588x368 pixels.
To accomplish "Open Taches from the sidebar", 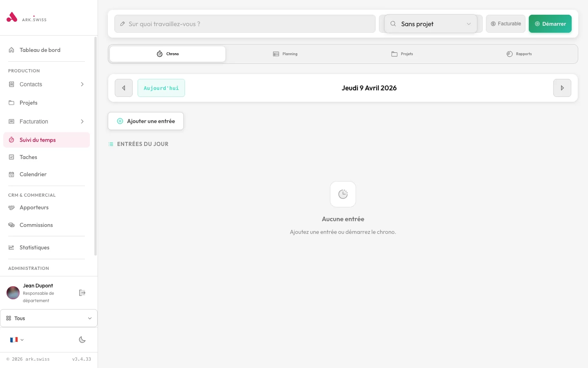I will click(28, 157).
